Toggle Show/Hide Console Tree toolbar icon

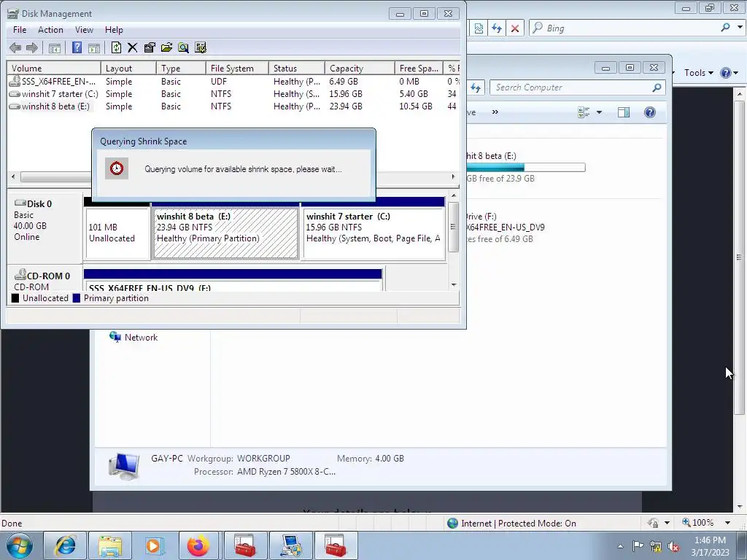click(x=55, y=47)
